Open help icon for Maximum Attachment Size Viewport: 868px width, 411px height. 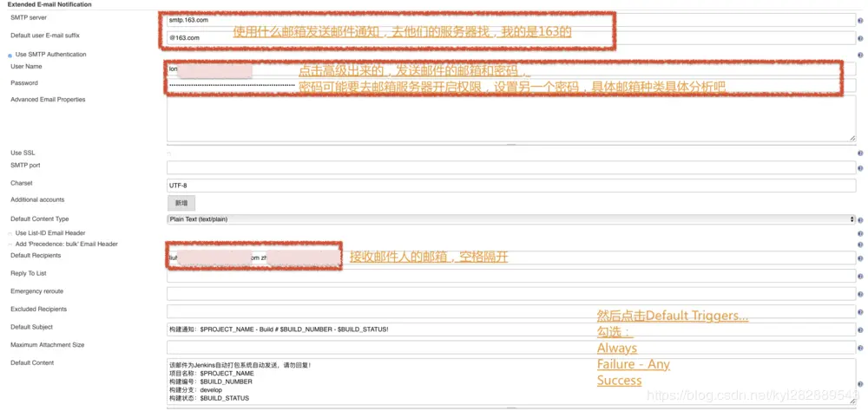click(860, 349)
